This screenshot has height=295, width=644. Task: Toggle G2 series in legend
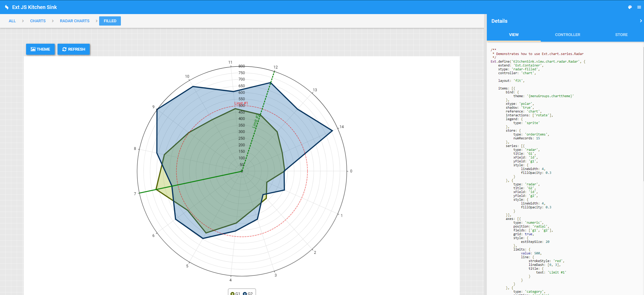coord(248,293)
